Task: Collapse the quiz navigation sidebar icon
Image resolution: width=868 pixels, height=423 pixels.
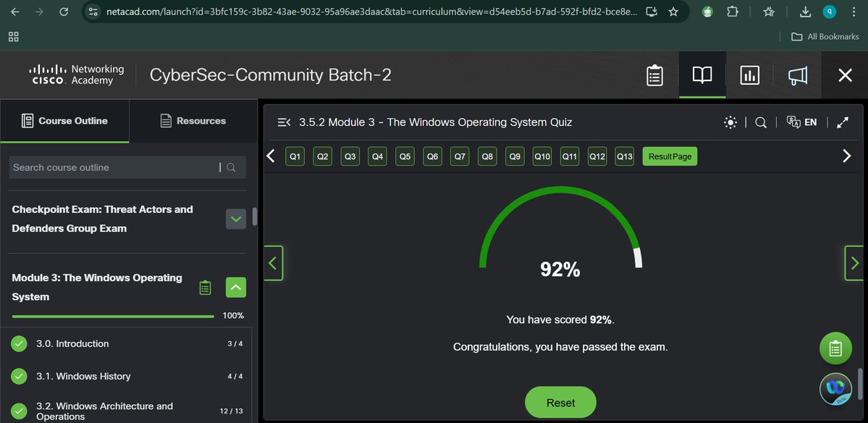Action: click(284, 122)
